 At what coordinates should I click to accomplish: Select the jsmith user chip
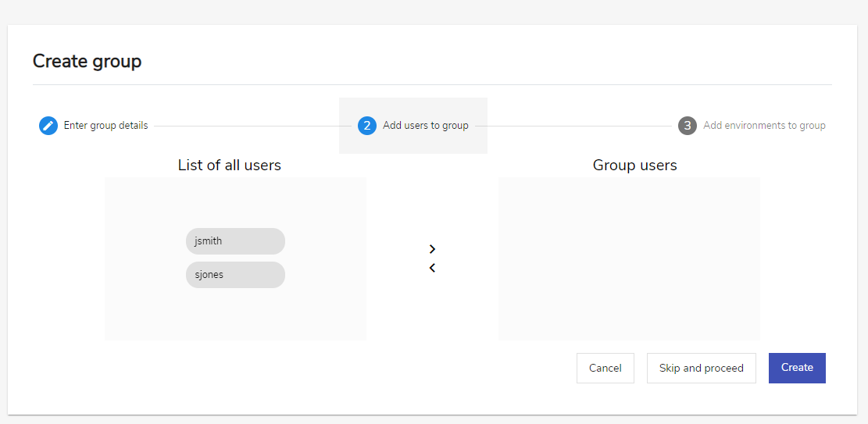[235, 241]
